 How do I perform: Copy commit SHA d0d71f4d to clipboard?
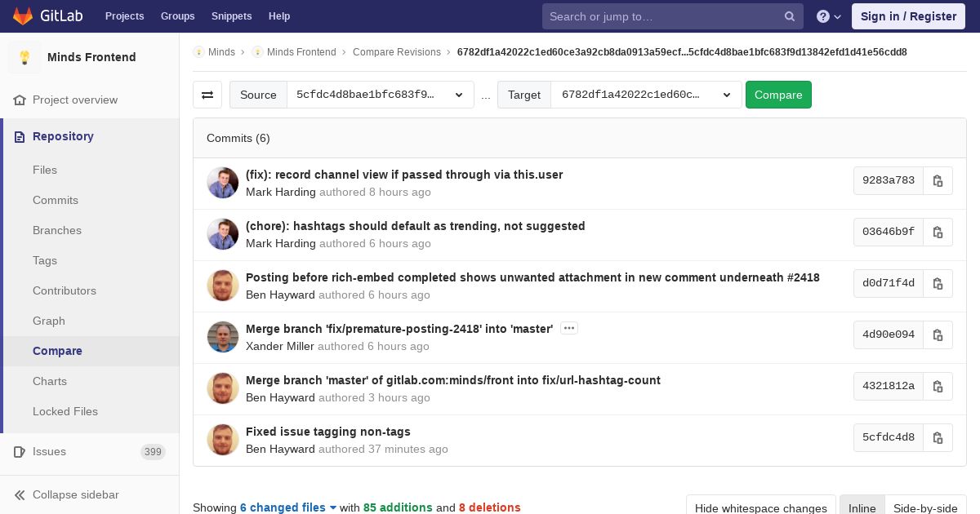click(938, 283)
